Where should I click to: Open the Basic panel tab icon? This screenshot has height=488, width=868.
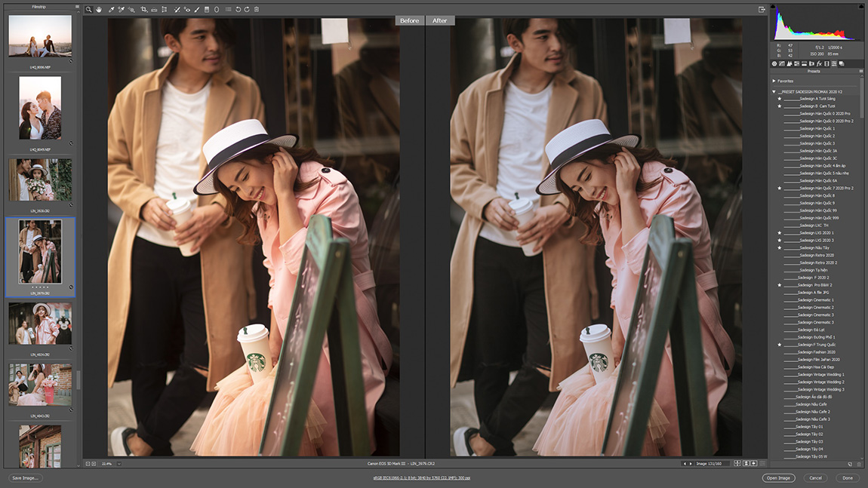[x=774, y=63]
